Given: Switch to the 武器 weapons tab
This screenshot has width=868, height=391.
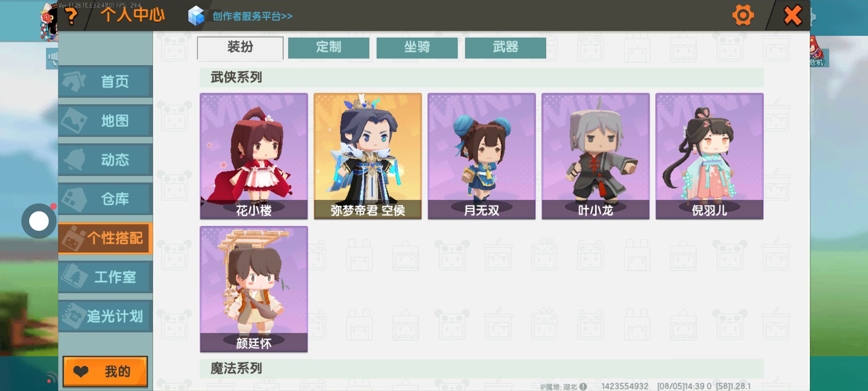Looking at the screenshot, I should (x=505, y=47).
